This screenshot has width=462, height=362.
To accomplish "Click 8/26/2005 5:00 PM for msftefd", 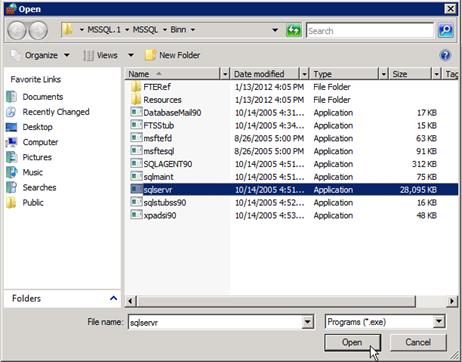I will (x=269, y=138).
